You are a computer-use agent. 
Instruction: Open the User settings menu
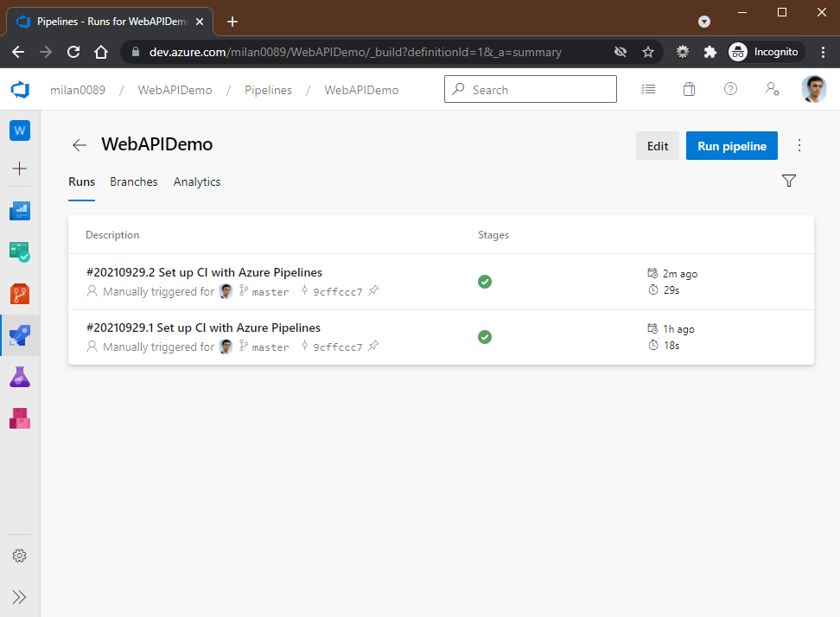(772, 89)
